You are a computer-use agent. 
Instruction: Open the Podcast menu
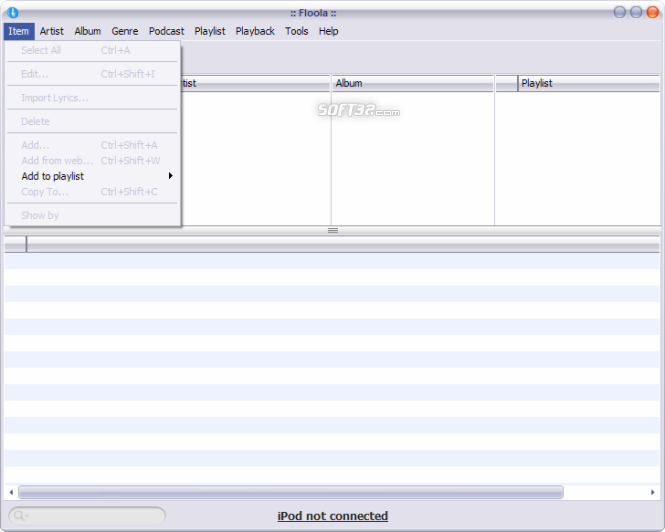pyautogui.click(x=166, y=31)
